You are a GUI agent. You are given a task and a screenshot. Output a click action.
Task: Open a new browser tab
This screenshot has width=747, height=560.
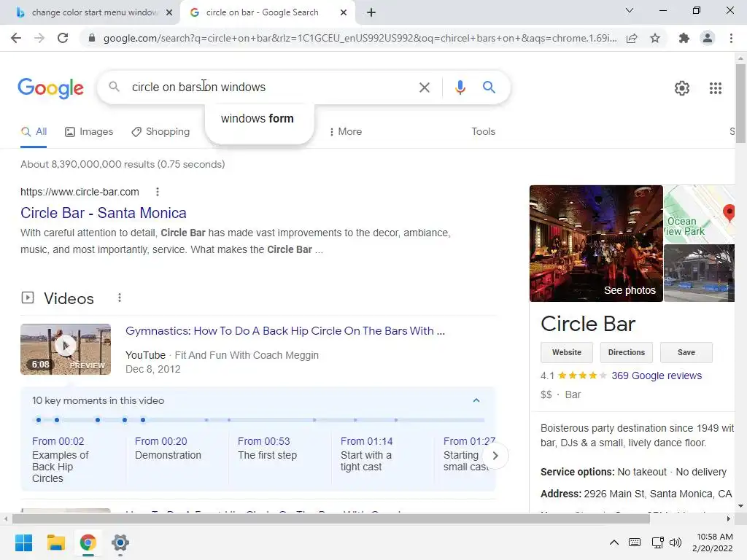tap(371, 12)
